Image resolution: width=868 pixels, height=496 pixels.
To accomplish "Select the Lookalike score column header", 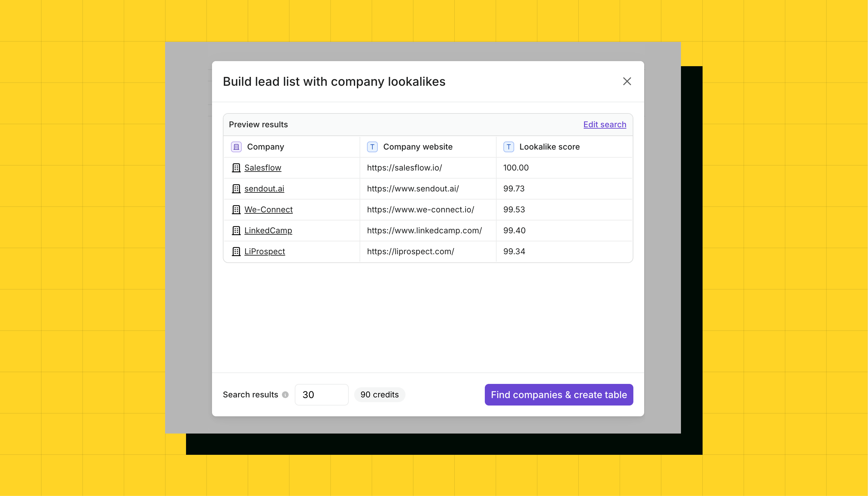I will coord(564,147).
